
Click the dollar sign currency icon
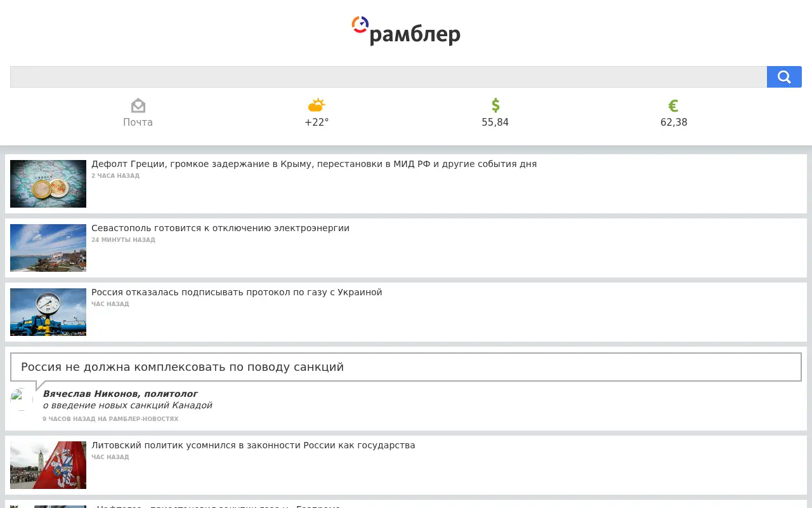[x=495, y=105]
